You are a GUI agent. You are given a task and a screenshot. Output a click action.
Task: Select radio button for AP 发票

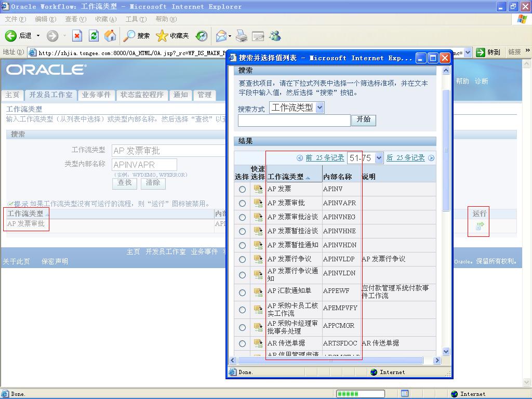point(242,189)
